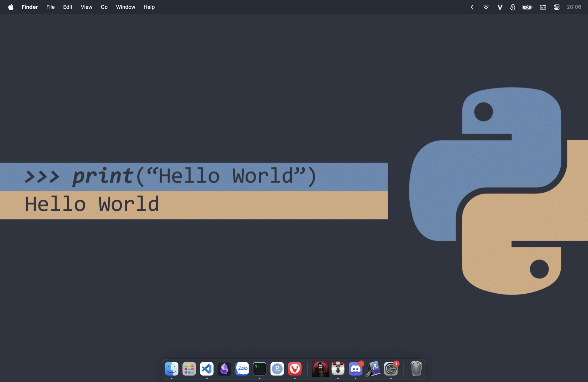The width and height of the screenshot is (588, 382).
Task: Open Discord from the Dock
Action: (355, 369)
